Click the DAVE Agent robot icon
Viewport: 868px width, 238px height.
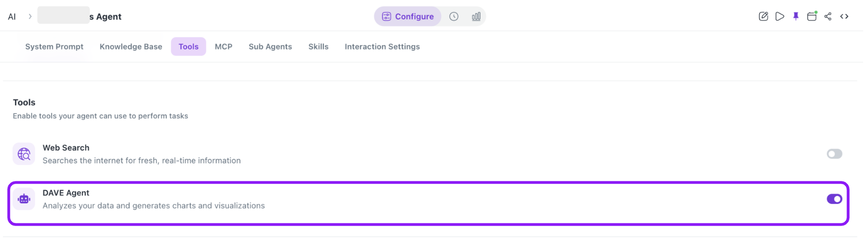pos(24,199)
